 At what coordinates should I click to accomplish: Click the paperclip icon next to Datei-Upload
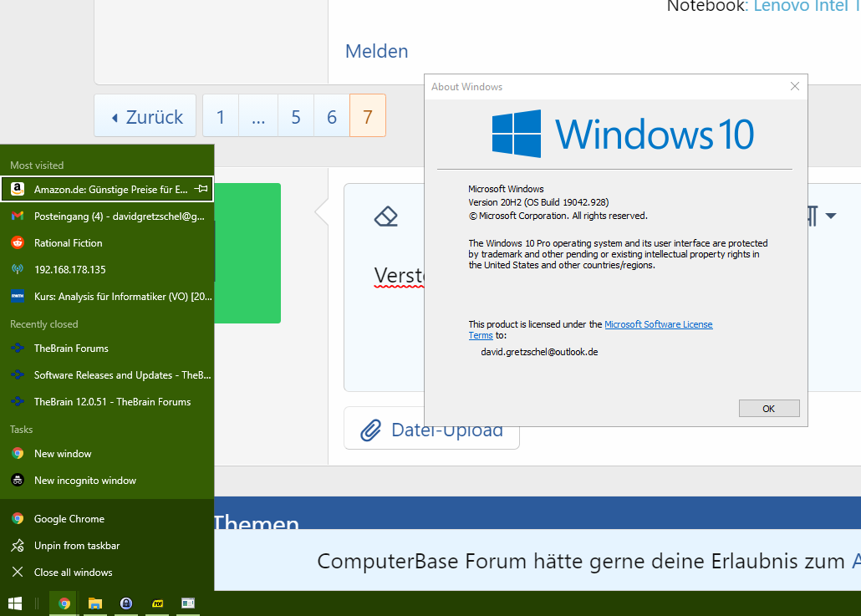[x=370, y=430]
